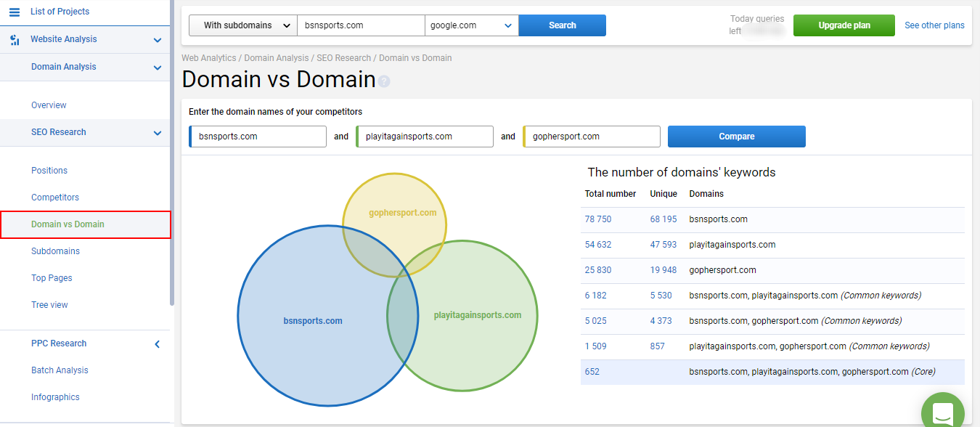980x427 pixels.
Task: Open the chat support bubble icon
Action: [943, 414]
